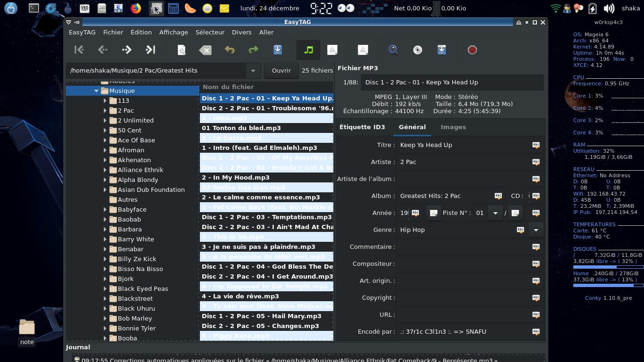Open the Affichage menu

point(173,32)
